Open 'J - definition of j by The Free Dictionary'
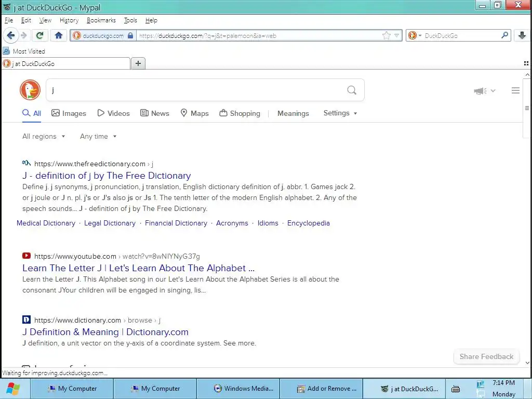This screenshot has width=532, height=399. tap(107, 176)
